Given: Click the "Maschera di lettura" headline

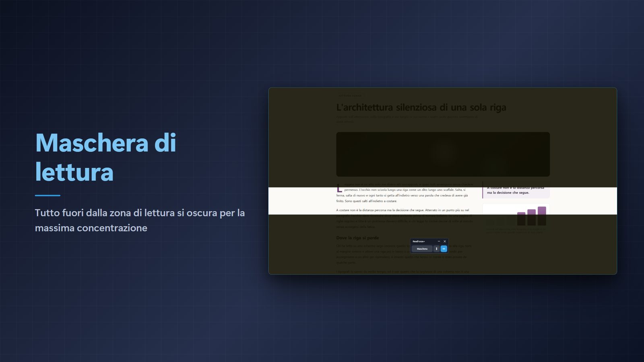Looking at the screenshot, I should click(x=106, y=157).
